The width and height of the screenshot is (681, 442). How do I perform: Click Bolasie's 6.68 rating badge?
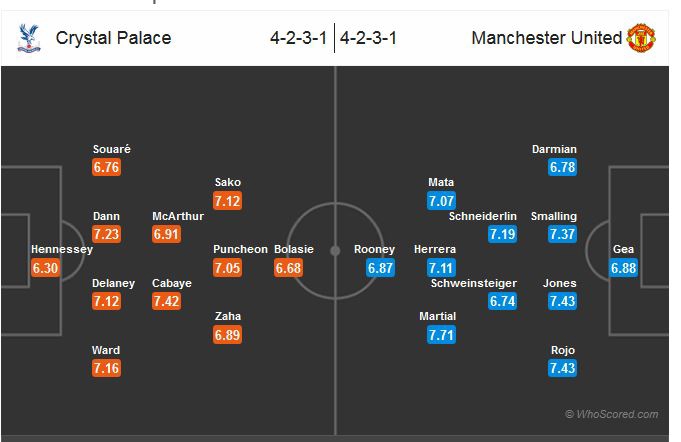click(x=288, y=268)
